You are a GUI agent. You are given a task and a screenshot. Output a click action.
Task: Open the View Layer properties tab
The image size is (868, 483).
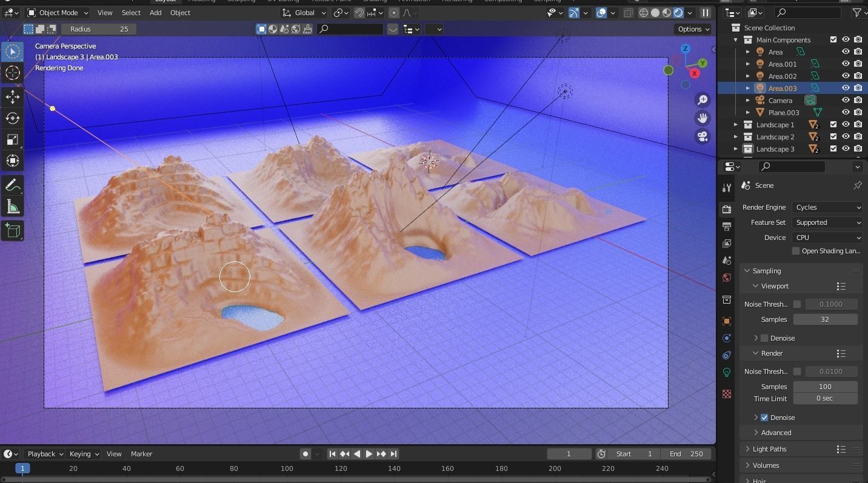tap(727, 243)
